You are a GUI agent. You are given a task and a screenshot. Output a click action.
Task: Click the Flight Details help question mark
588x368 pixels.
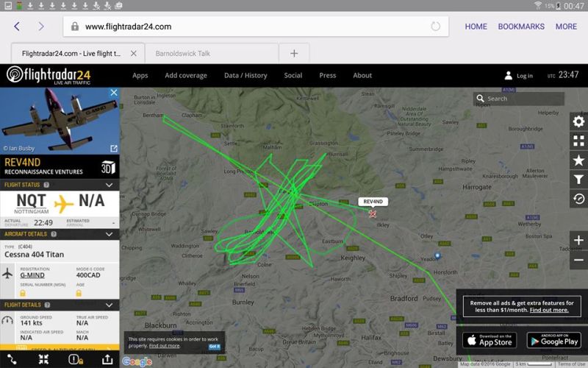(x=47, y=305)
